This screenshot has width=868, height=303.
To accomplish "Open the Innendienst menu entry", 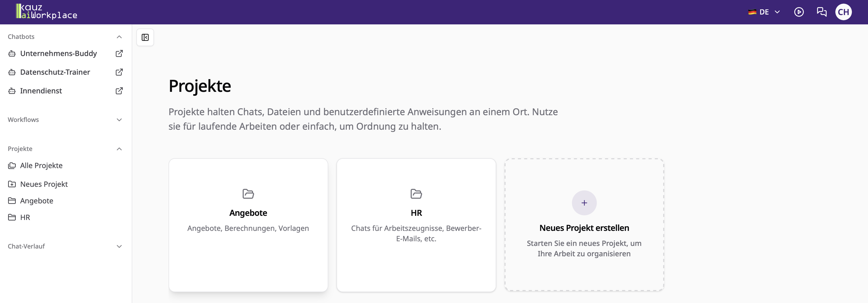I will (41, 91).
